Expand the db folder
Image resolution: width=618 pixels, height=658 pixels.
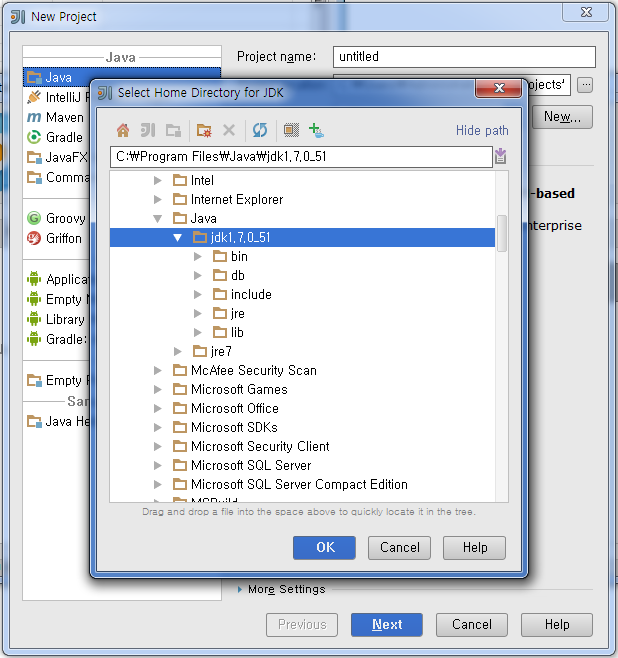point(198,275)
